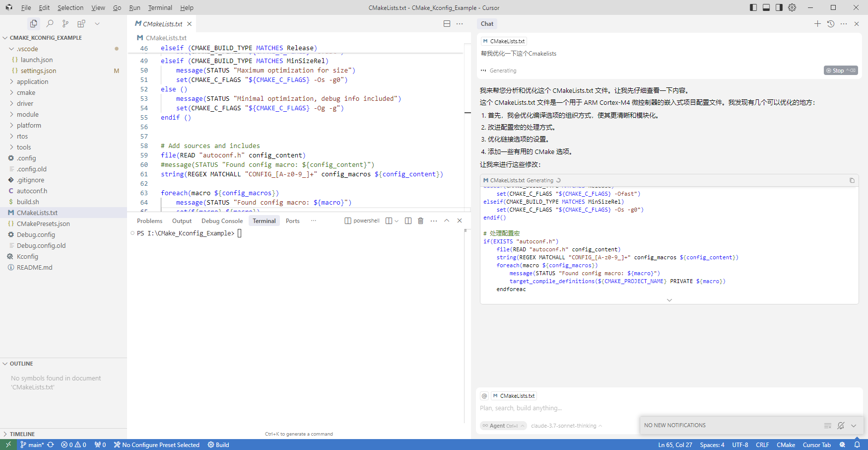Open chat panel more options ellipsis

coord(844,24)
